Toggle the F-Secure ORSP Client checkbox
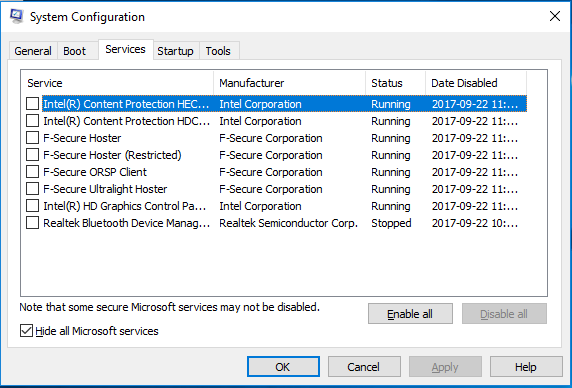This screenshot has height=388, width=572. [32, 172]
